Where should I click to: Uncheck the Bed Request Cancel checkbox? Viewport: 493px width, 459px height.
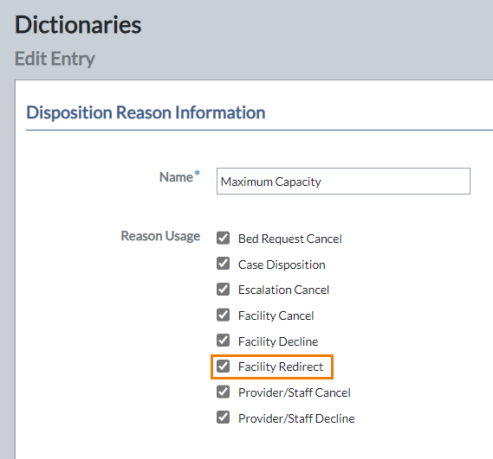click(x=223, y=238)
